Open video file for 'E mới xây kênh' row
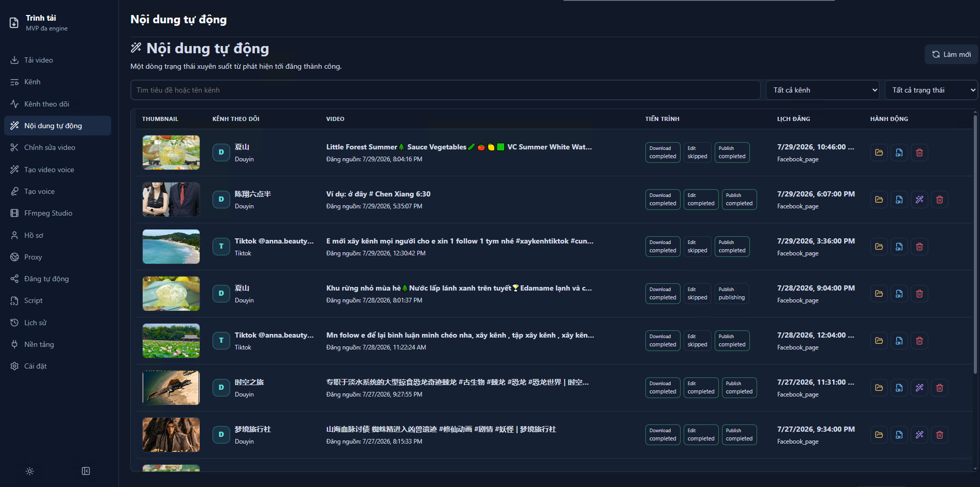Image resolution: width=980 pixels, height=487 pixels. point(899,247)
